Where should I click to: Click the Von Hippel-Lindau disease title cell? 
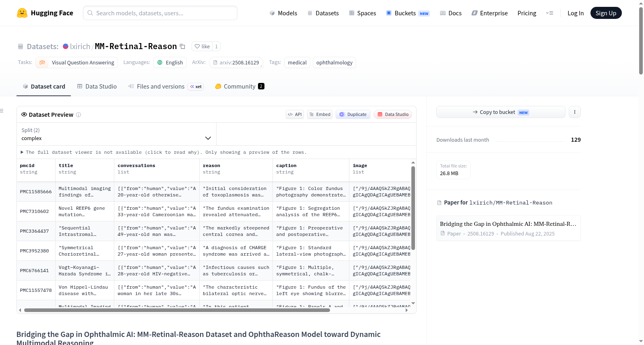[x=85, y=290]
